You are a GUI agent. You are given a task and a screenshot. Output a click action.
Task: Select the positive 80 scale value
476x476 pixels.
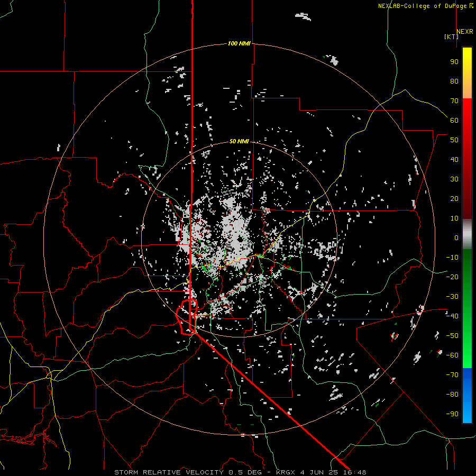[454, 81]
